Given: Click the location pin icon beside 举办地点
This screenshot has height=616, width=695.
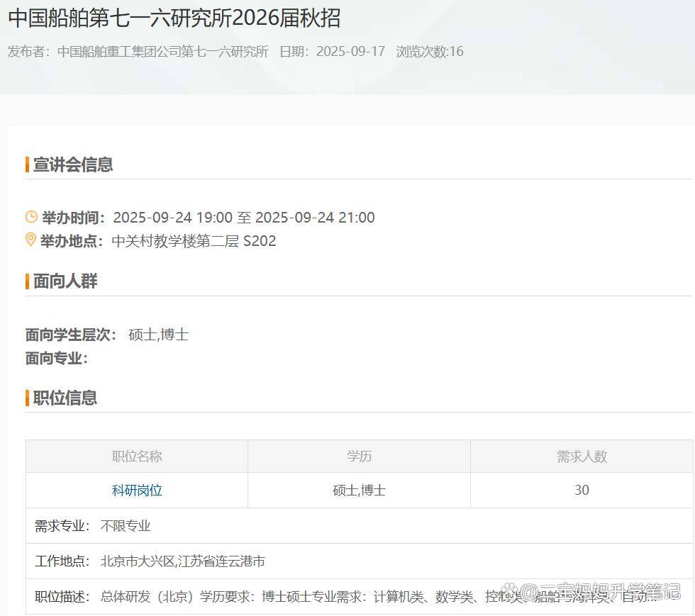Looking at the screenshot, I should (30, 240).
